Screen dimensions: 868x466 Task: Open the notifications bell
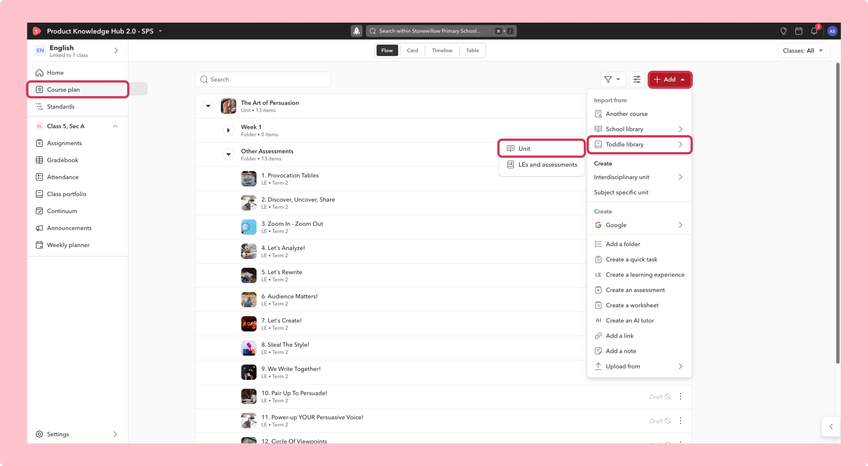tap(814, 31)
